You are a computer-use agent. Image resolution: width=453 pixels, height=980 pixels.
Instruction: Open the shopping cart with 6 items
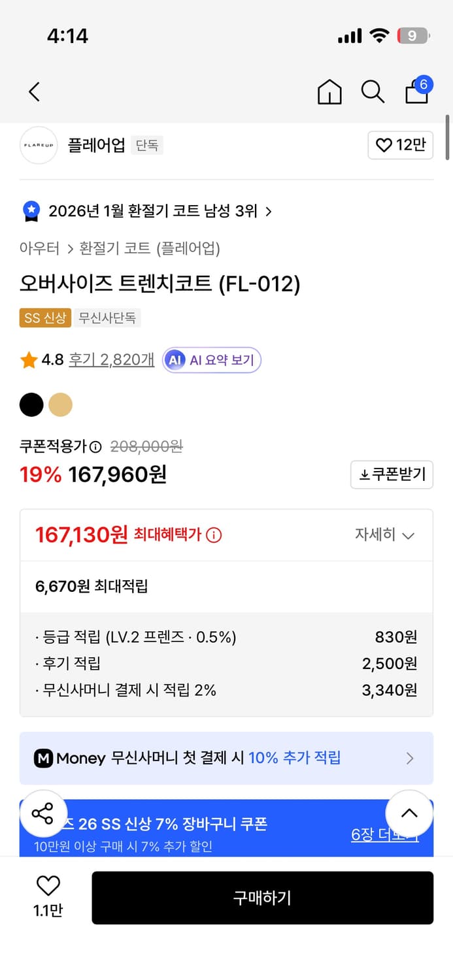[x=416, y=92]
